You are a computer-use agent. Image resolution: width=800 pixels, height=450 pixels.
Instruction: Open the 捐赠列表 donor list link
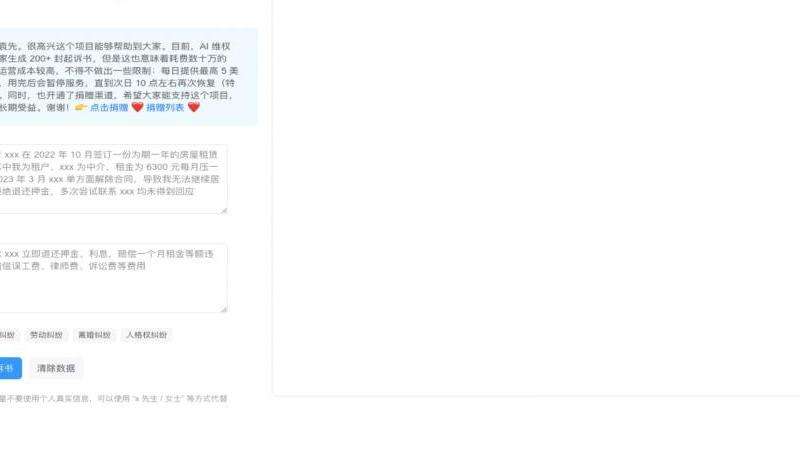[x=165, y=107]
